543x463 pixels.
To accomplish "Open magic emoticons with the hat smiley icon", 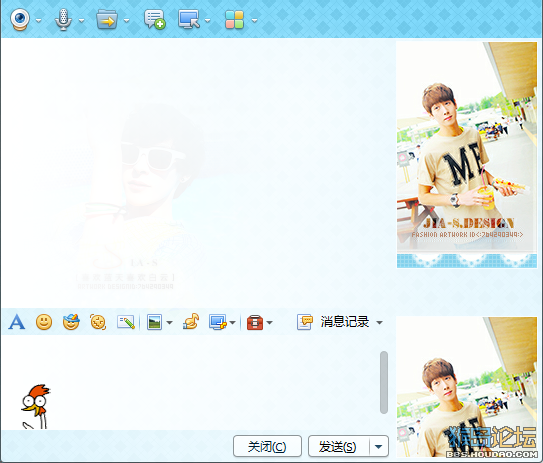I will click(71, 322).
